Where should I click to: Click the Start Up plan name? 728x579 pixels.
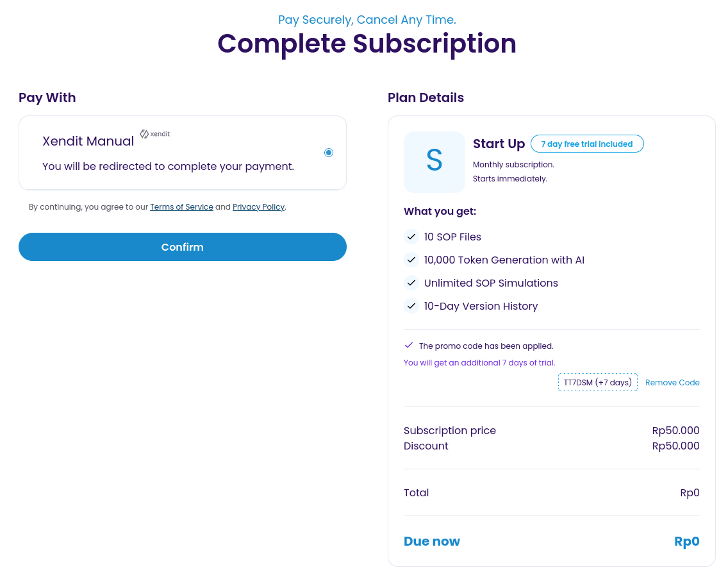[499, 144]
